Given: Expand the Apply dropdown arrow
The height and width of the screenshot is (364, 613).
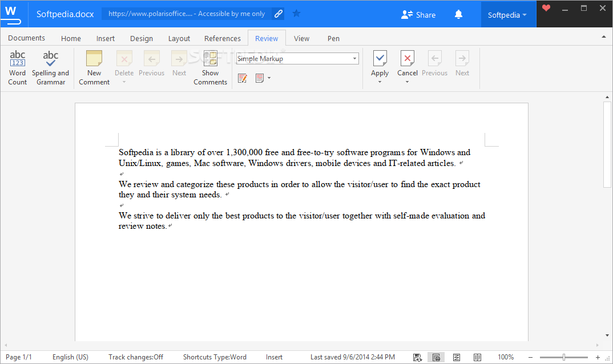Looking at the screenshot, I should pyautogui.click(x=380, y=82).
